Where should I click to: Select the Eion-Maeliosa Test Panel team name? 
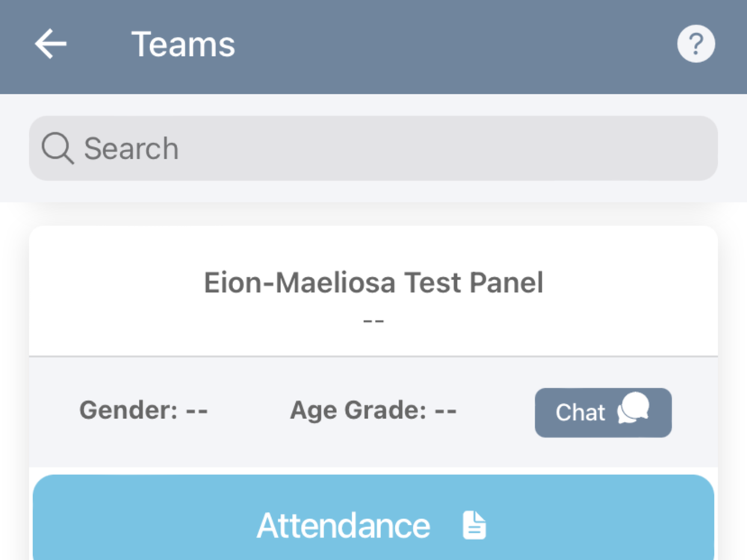coord(373,283)
